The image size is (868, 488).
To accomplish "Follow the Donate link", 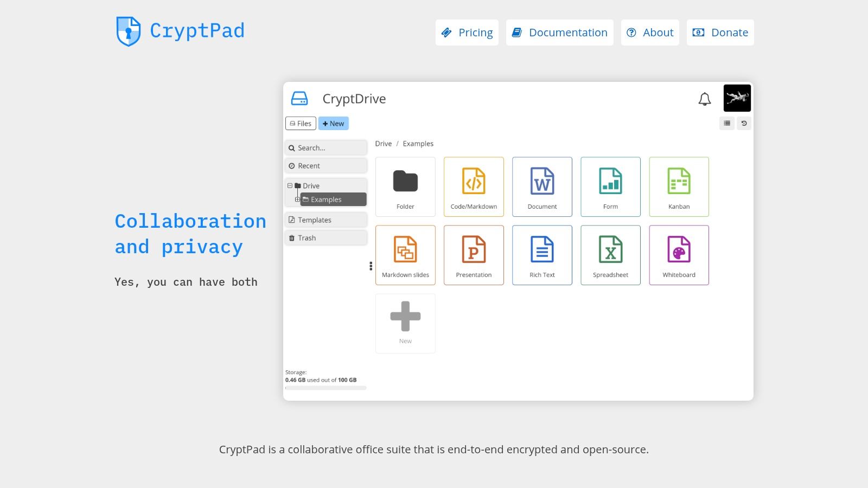I will pyautogui.click(x=720, y=33).
